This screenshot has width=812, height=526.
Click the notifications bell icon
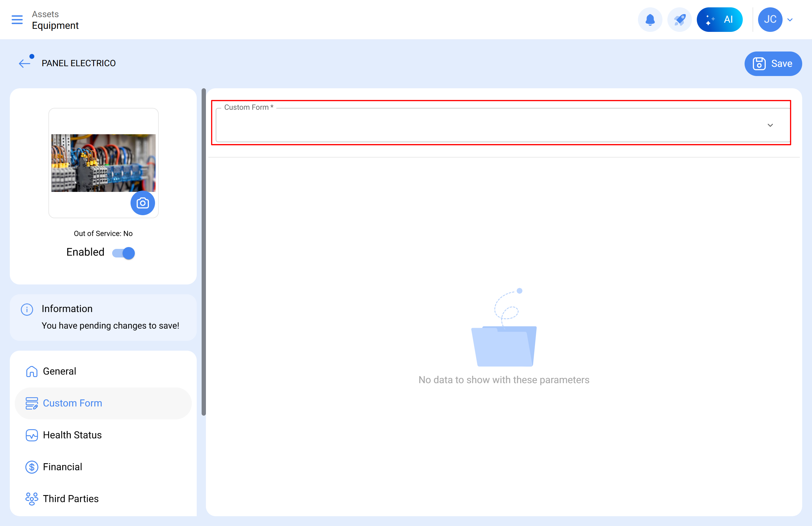650,19
